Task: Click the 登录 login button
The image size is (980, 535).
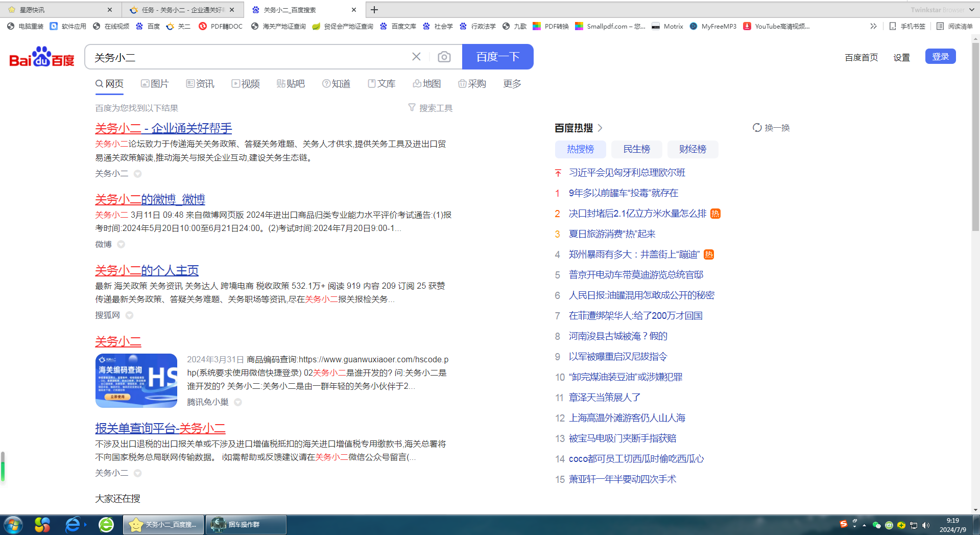Action: pos(941,56)
